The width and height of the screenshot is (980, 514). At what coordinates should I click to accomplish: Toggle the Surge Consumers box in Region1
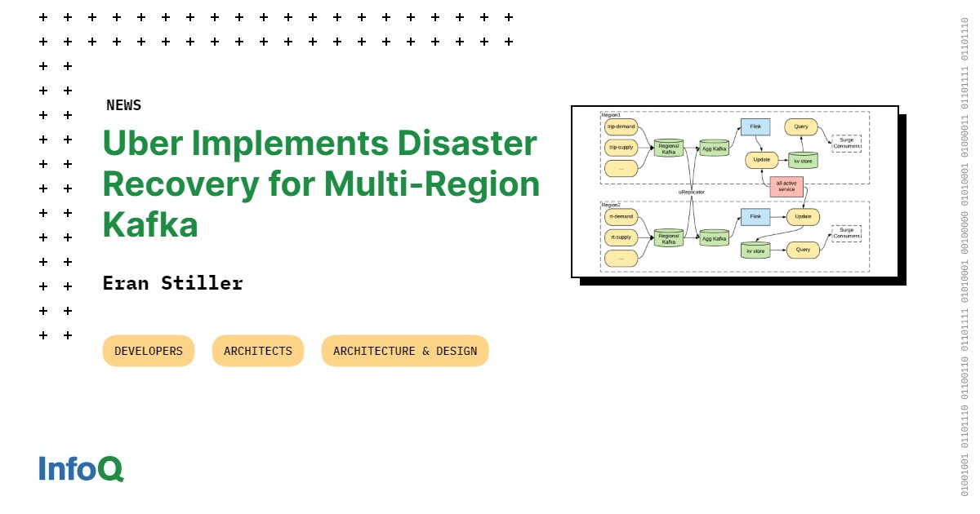[x=847, y=143]
